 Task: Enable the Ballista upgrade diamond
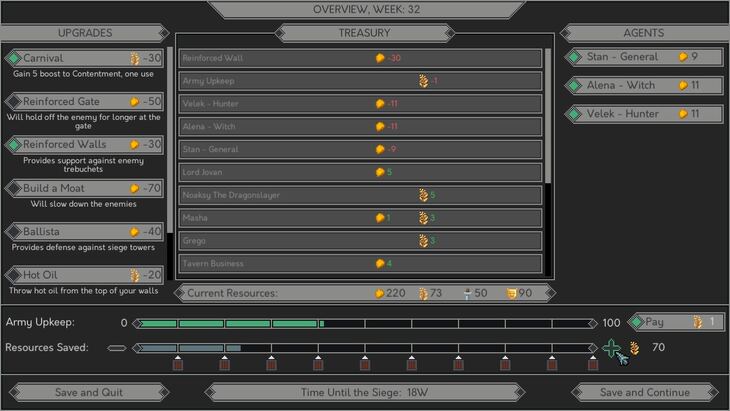pos(14,231)
